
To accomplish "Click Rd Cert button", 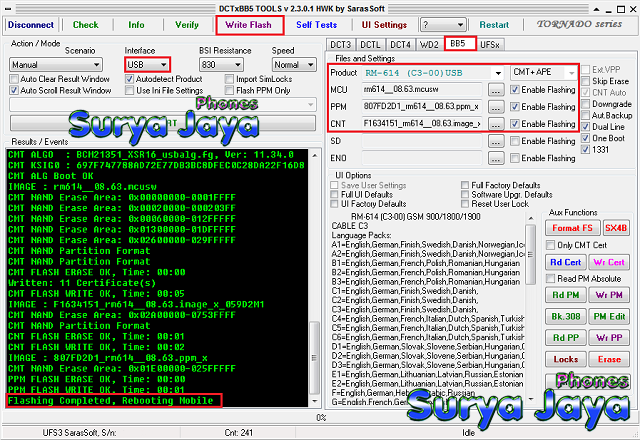I will click(566, 262).
